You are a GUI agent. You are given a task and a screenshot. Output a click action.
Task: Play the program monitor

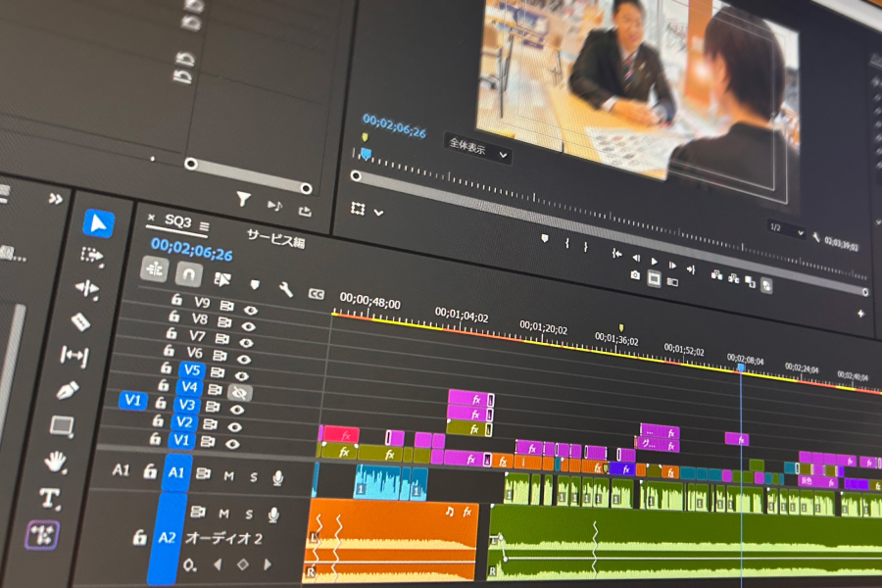click(654, 261)
